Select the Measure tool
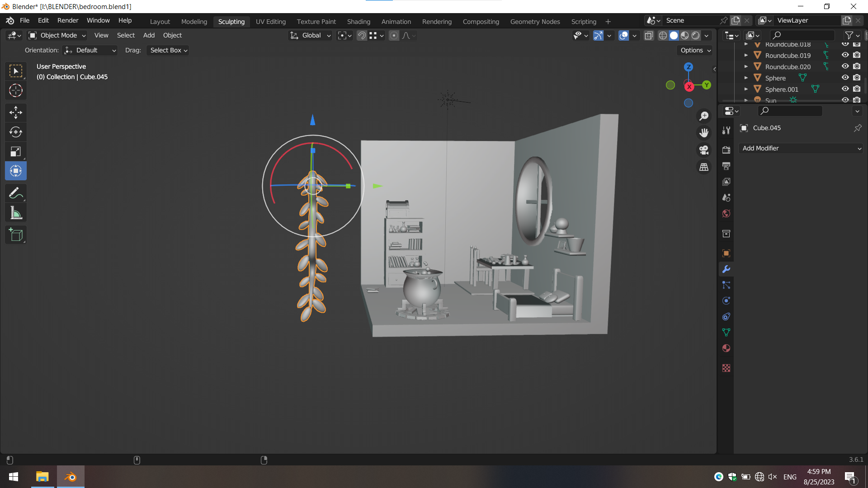 16,213
